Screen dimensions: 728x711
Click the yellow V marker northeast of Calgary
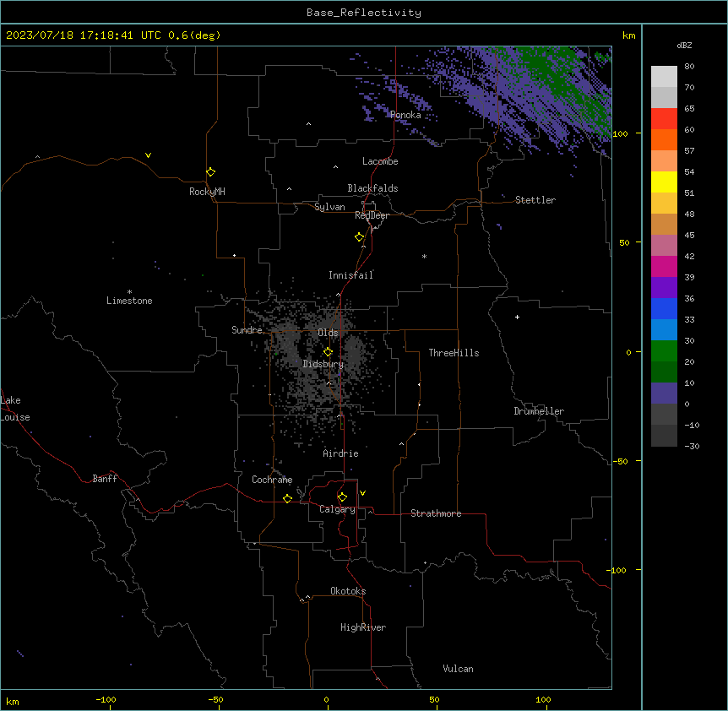362,493
